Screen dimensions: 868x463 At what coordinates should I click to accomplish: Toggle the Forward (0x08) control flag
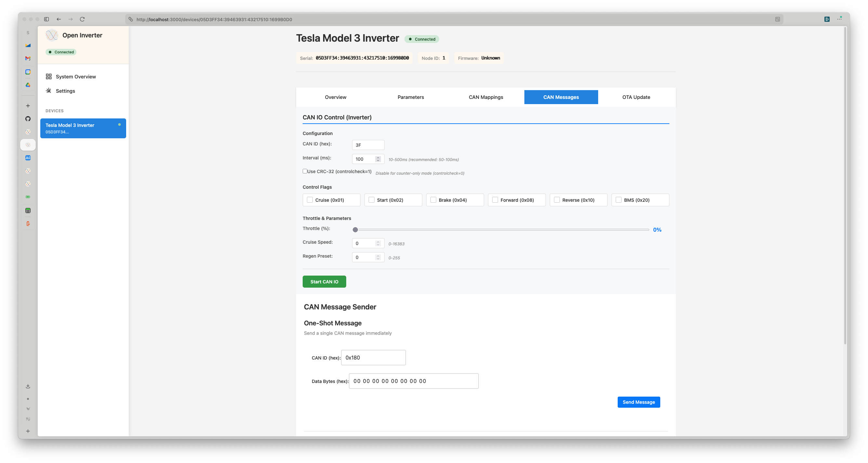click(x=495, y=200)
